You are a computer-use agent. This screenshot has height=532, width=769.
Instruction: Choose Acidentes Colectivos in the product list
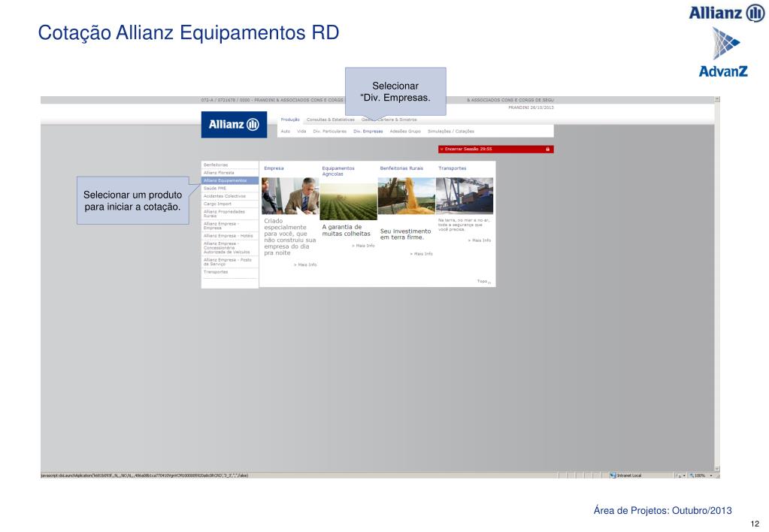tap(230, 196)
